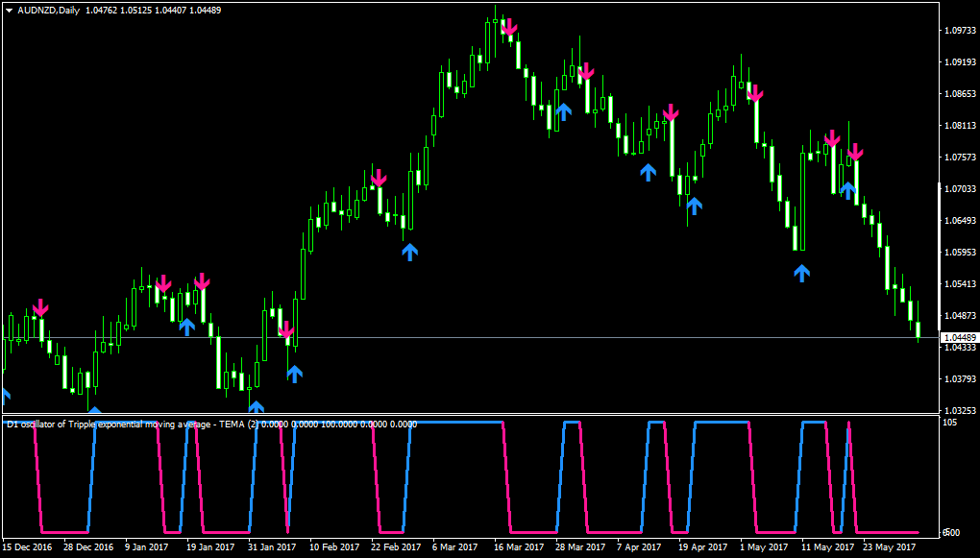The height and width of the screenshot is (558, 980).
Task: Select the 16 Mar 2017 date on the time axis
Action: pyautogui.click(x=519, y=546)
